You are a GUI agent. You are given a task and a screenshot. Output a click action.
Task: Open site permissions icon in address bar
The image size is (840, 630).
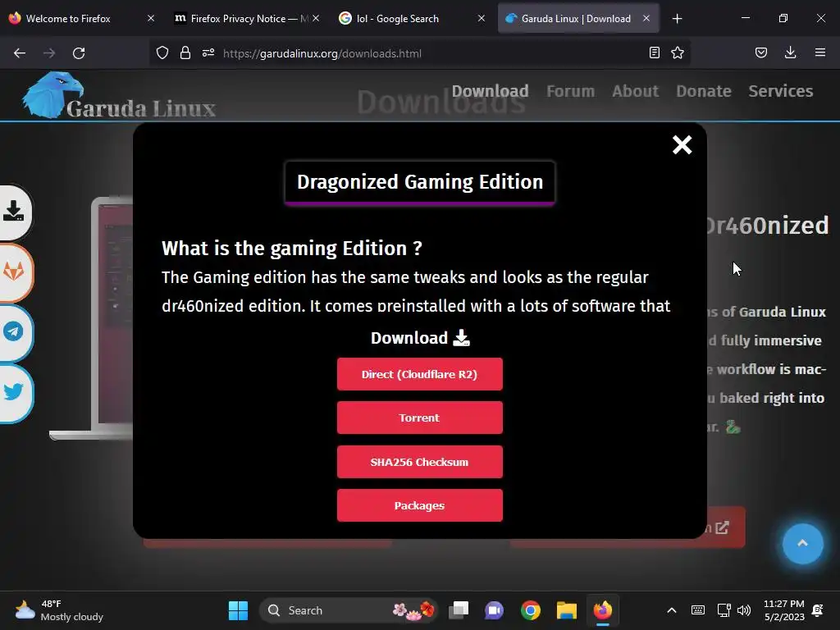pyautogui.click(x=208, y=53)
